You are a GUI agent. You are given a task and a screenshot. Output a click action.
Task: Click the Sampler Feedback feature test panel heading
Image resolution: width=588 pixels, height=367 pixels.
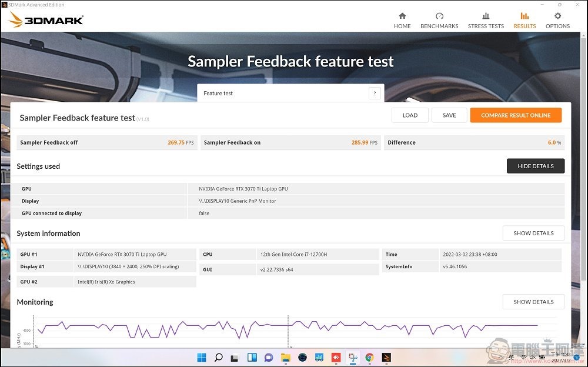[77, 118]
